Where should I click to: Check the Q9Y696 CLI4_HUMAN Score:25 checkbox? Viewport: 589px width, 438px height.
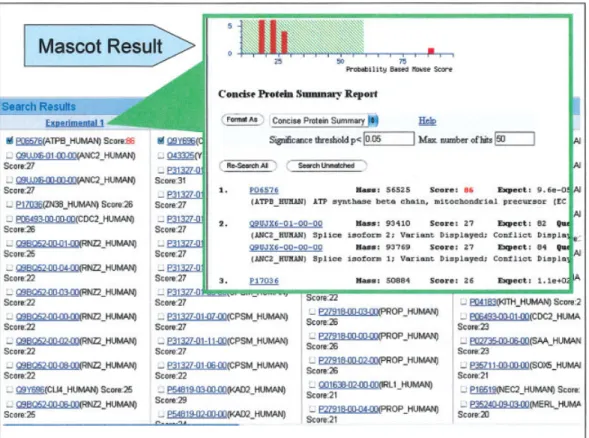pos(10,390)
